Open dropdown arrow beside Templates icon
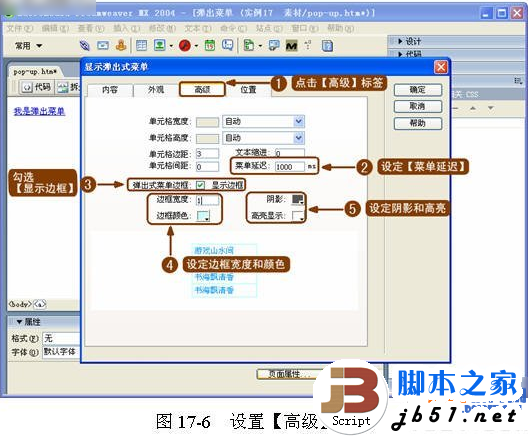 [x=260, y=46]
